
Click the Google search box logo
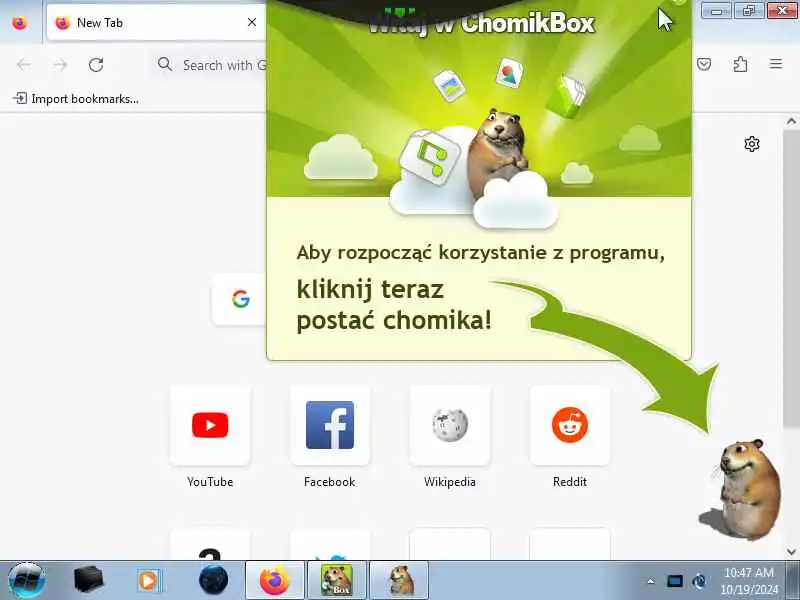tap(240, 299)
